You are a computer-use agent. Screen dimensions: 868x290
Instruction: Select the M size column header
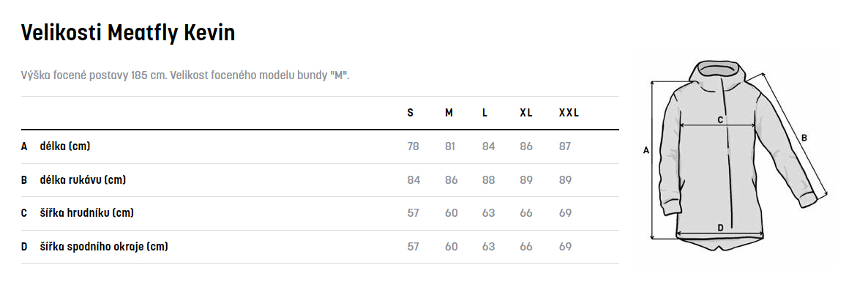point(449,113)
